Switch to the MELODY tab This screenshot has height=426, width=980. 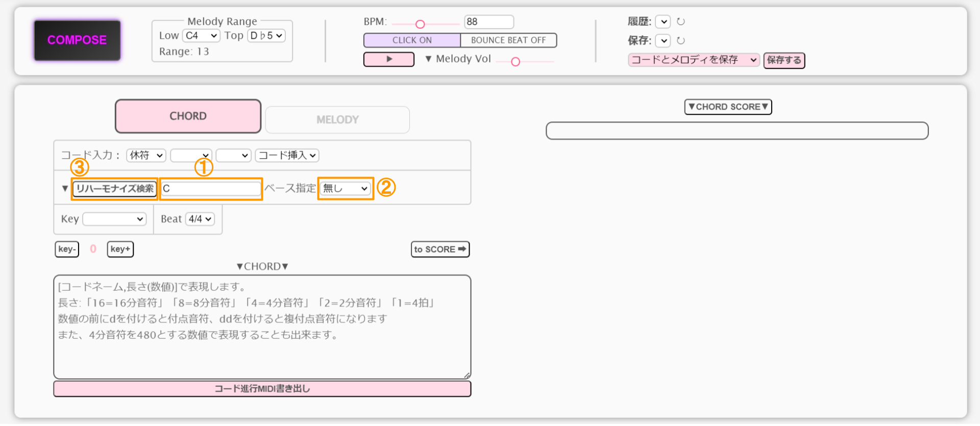pos(337,120)
